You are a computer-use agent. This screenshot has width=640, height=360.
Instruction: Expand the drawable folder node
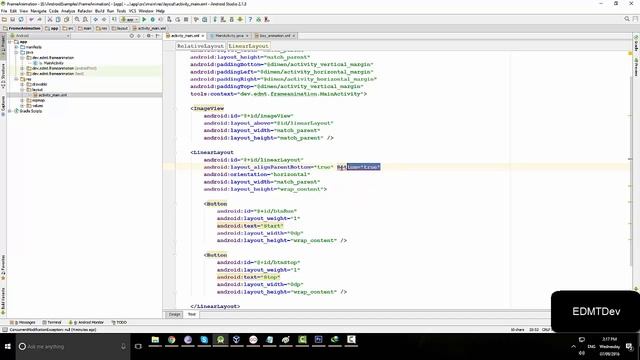[x=22, y=84]
